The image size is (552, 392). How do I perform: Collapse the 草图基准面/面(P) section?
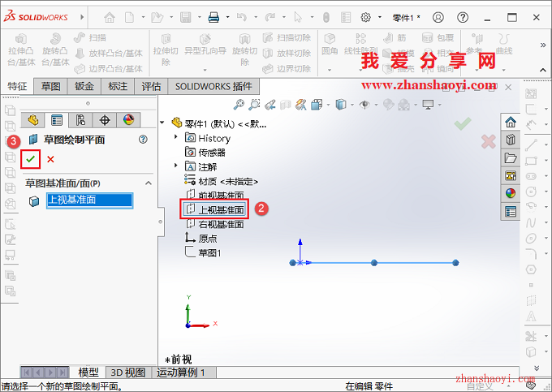click(149, 183)
